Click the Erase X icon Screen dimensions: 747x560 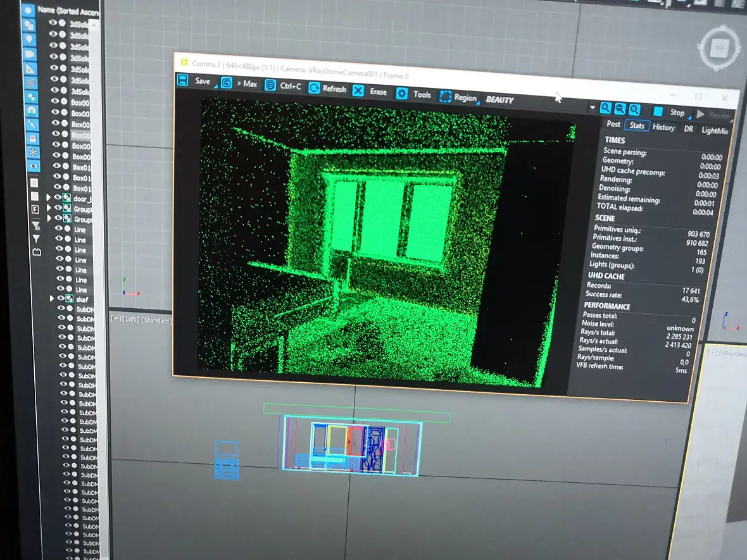coord(358,90)
